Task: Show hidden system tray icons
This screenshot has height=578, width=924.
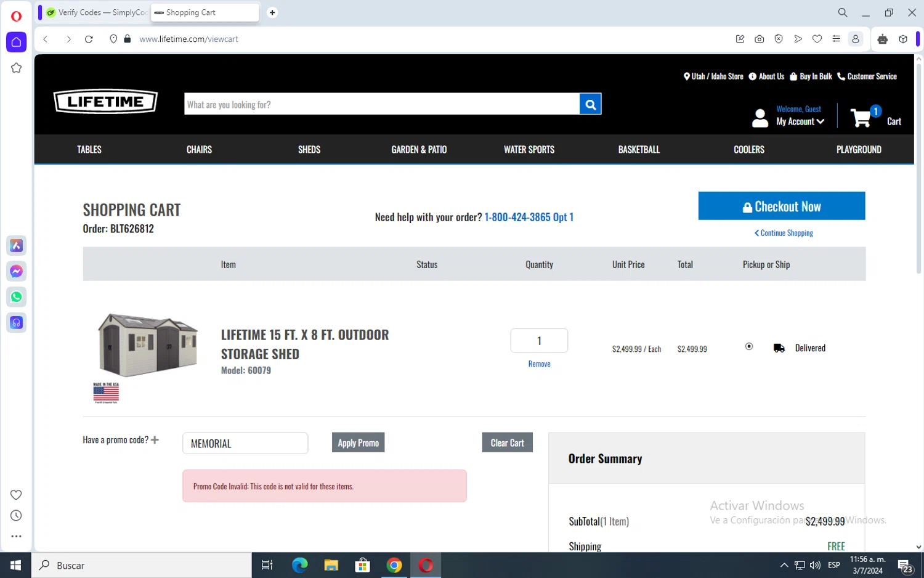Action: (x=784, y=565)
